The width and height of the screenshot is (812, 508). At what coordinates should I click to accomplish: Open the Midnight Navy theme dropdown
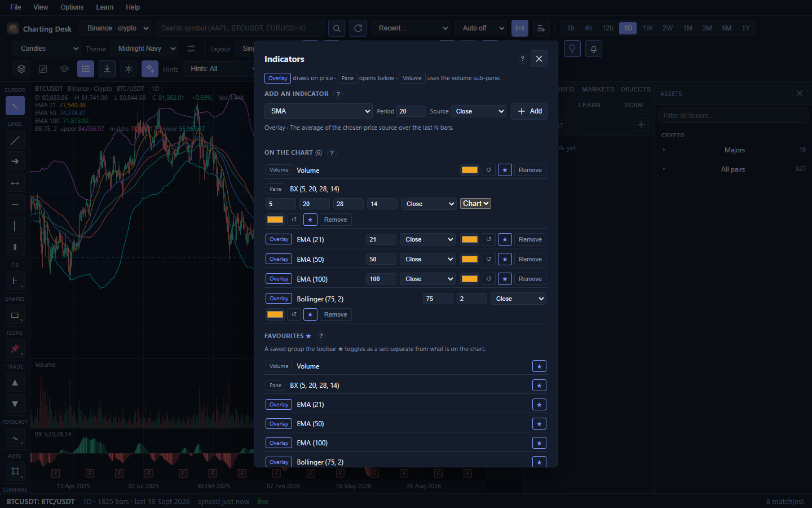[144, 49]
